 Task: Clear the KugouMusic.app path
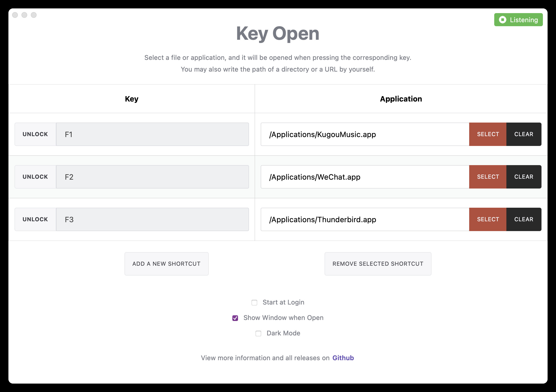524,134
